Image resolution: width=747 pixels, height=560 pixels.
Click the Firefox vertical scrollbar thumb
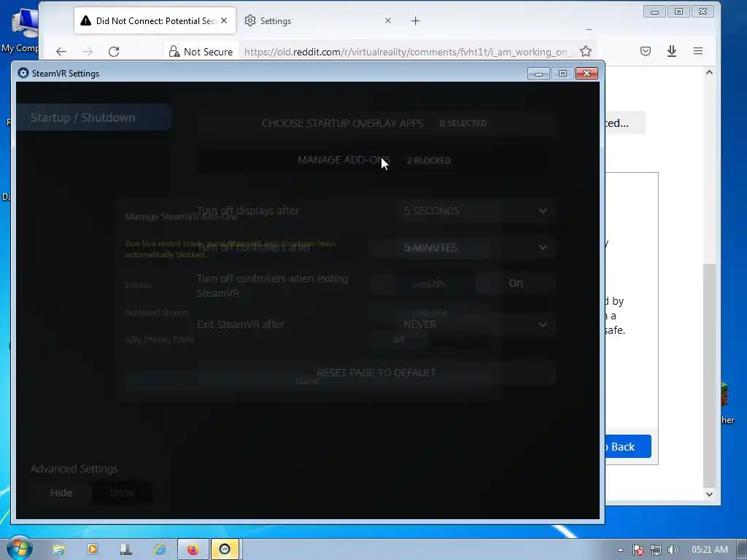(709, 376)
